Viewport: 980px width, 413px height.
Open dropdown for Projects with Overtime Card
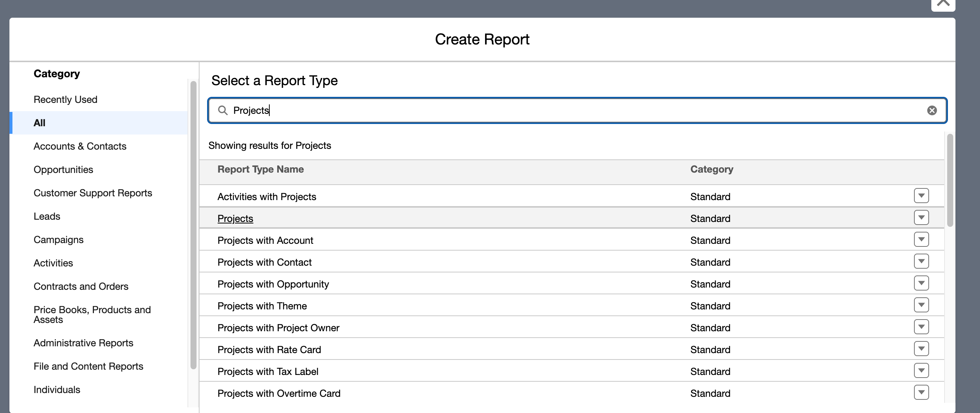point(921,392)
